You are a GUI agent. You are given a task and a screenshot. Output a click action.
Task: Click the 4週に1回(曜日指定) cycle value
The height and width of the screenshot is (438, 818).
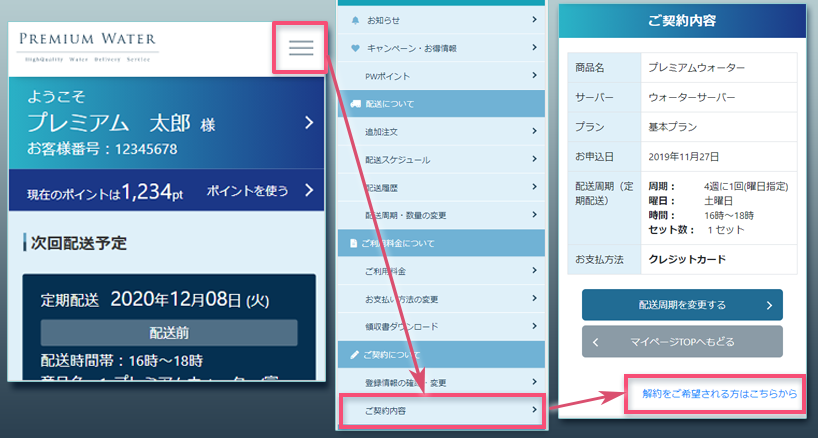point(746,186)
